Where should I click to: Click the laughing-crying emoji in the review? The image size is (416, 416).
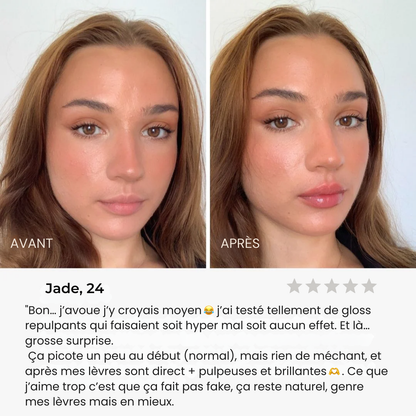(x=209, y=311)
